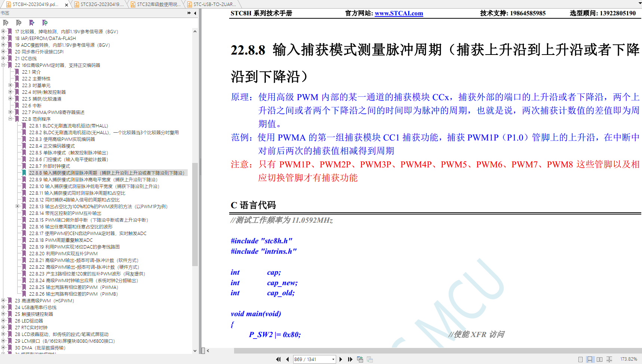Switch to STC8H-20230419.pdf tab
642x364 pixels.
[36, 4]
